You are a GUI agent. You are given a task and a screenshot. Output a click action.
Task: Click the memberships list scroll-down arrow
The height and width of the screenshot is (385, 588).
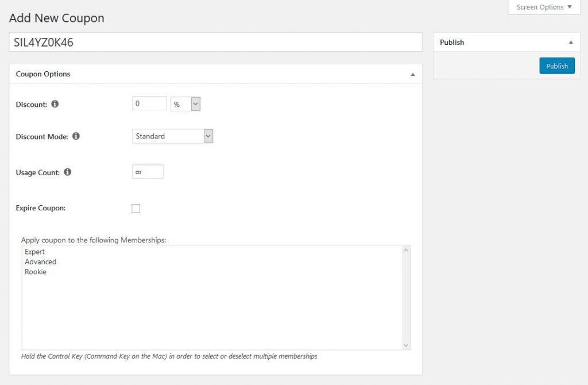(406, 345)
